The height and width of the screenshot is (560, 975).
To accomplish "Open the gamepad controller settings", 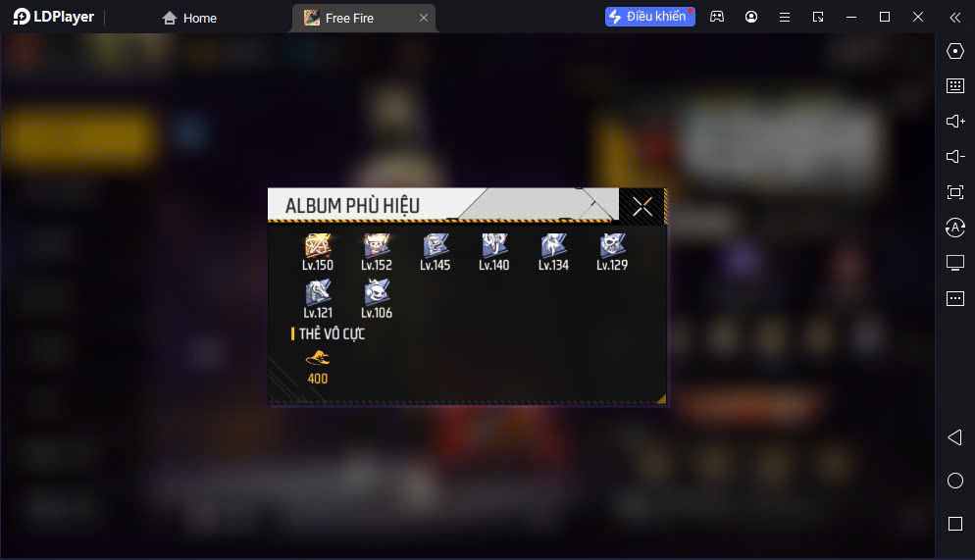I will pos(717,17).
